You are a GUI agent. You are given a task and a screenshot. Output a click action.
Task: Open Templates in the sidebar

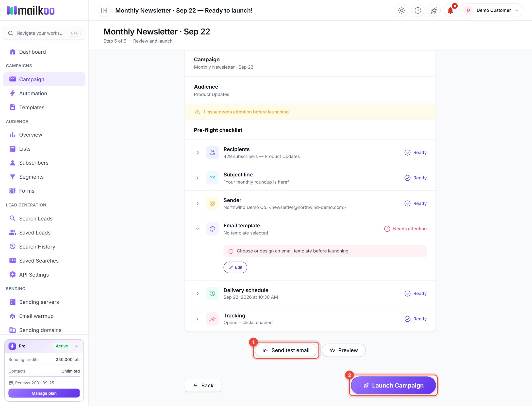(x=44, y=107)
